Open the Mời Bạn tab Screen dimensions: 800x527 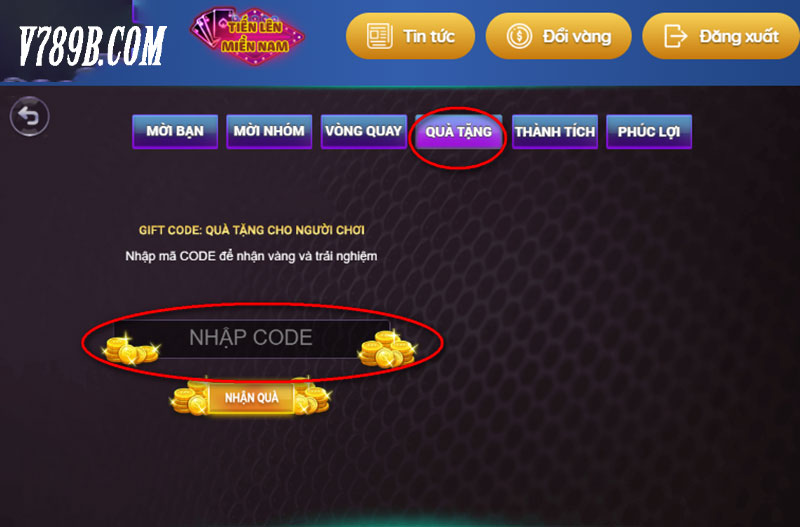tap(175, 132)
